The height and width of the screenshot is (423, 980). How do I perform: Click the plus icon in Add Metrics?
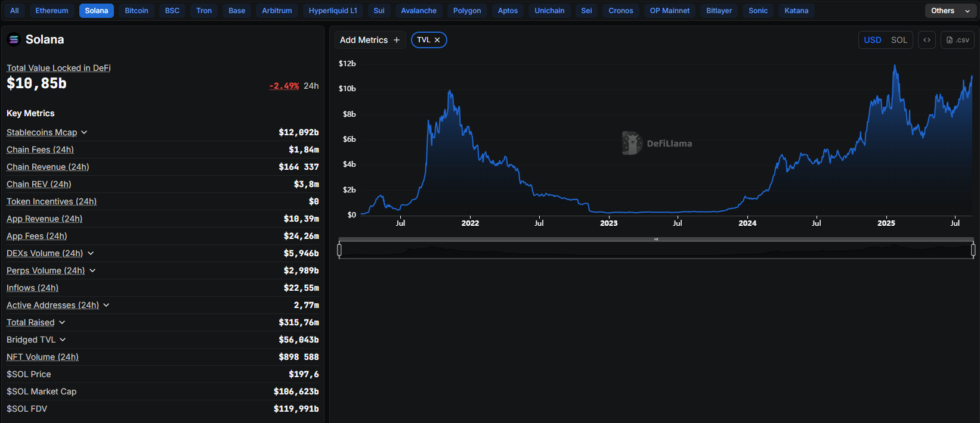(x=397, y=40)
